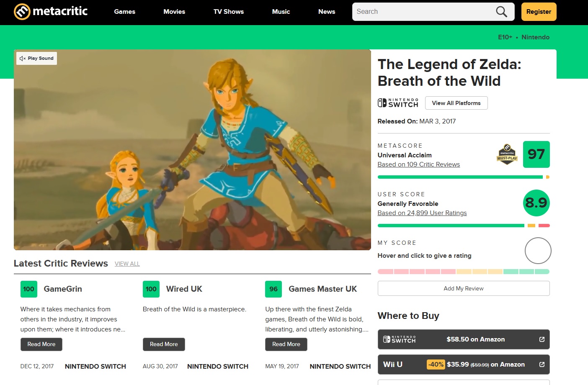Screen dimensions: 588x385
Task: Open the Nintendo publisher link
Action: pyautogui.click(x=535, y=37)
